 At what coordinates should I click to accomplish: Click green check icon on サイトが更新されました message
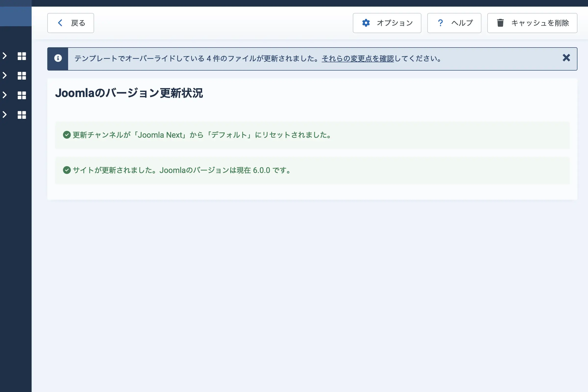pos(67,170)
